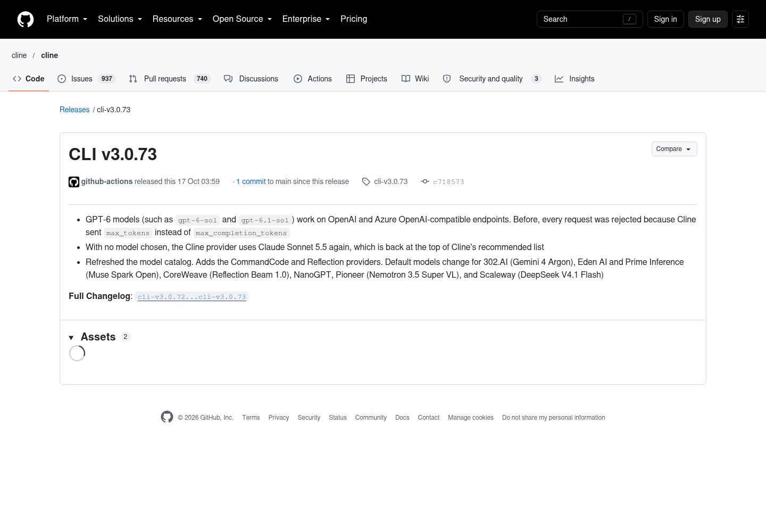Click Do not share my personal information
This screenshot has height=532, width=766.
(554, 418)
